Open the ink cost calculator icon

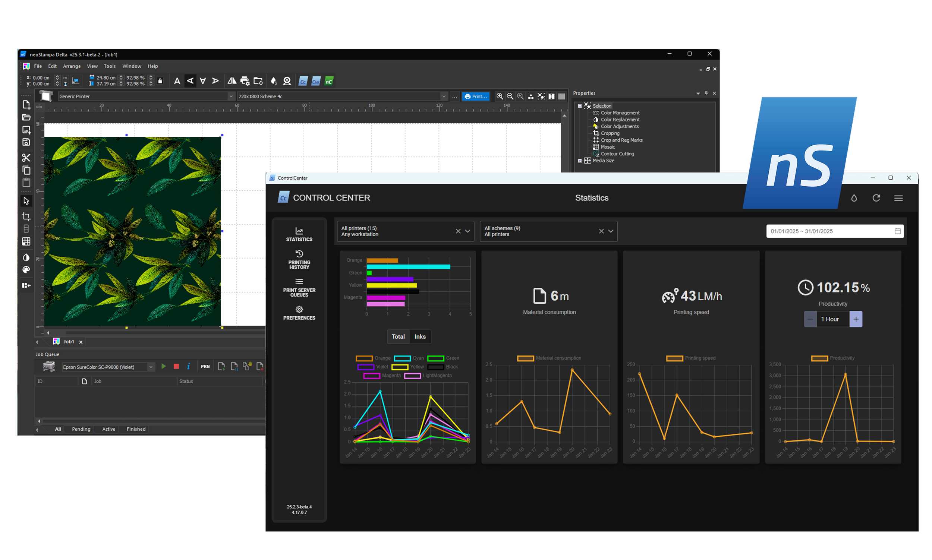(x=274, y=81)
